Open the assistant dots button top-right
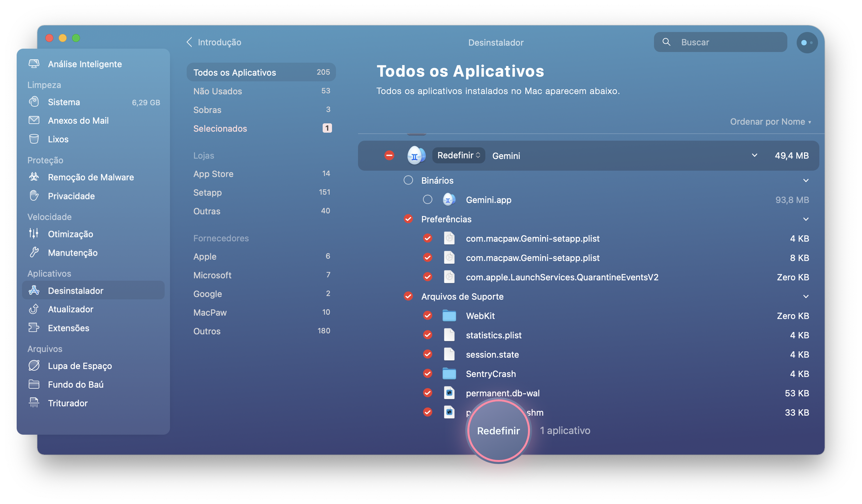This screenshot has height=504, width=862. (807, 42)
